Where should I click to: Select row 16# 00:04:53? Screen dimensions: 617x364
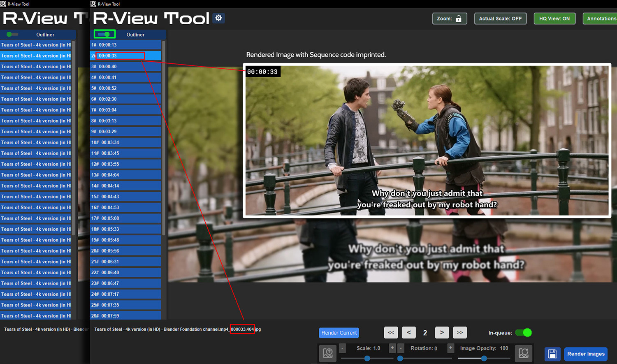(x=125, y=207)
